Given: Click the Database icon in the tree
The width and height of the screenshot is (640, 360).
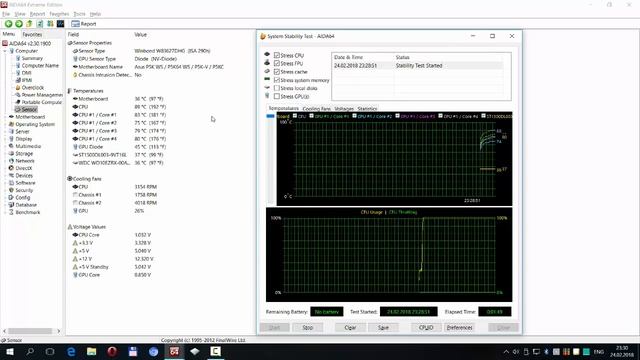Looking at the screenshot, I should coord(11,205).
